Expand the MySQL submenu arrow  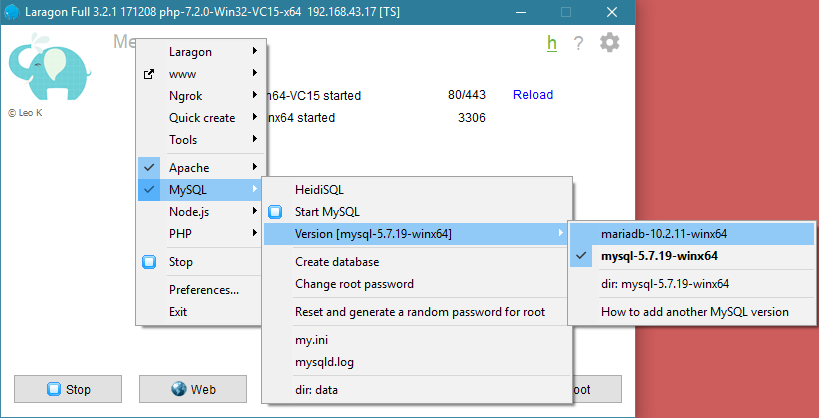pyautogui.click(x=254, y=189)
